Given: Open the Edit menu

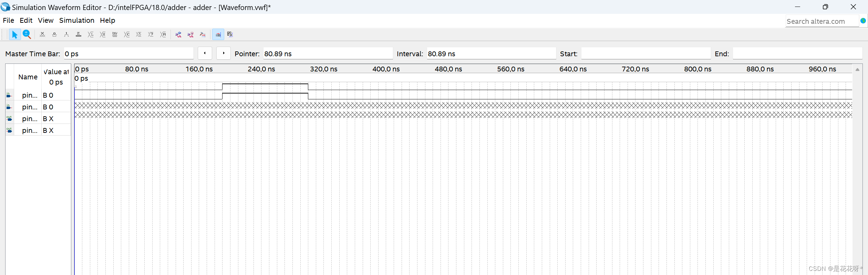Looking at the screenshot, I should (x=26, y=20).
